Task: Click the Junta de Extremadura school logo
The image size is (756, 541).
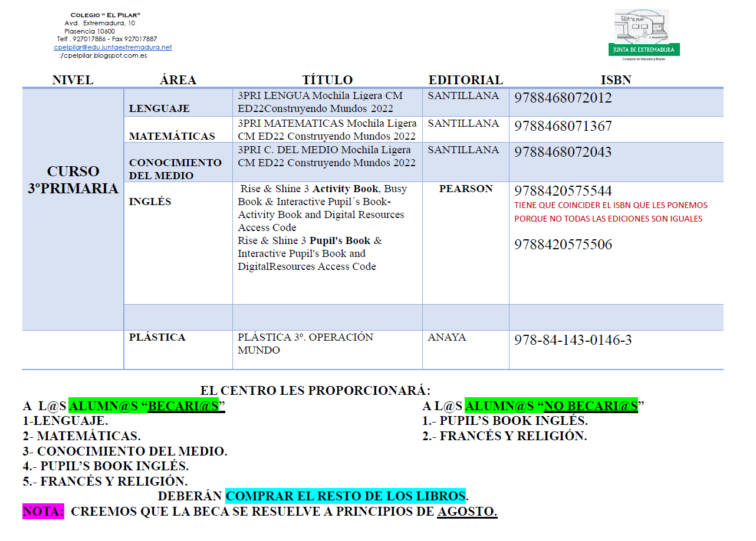Action: tap(644, 34)
